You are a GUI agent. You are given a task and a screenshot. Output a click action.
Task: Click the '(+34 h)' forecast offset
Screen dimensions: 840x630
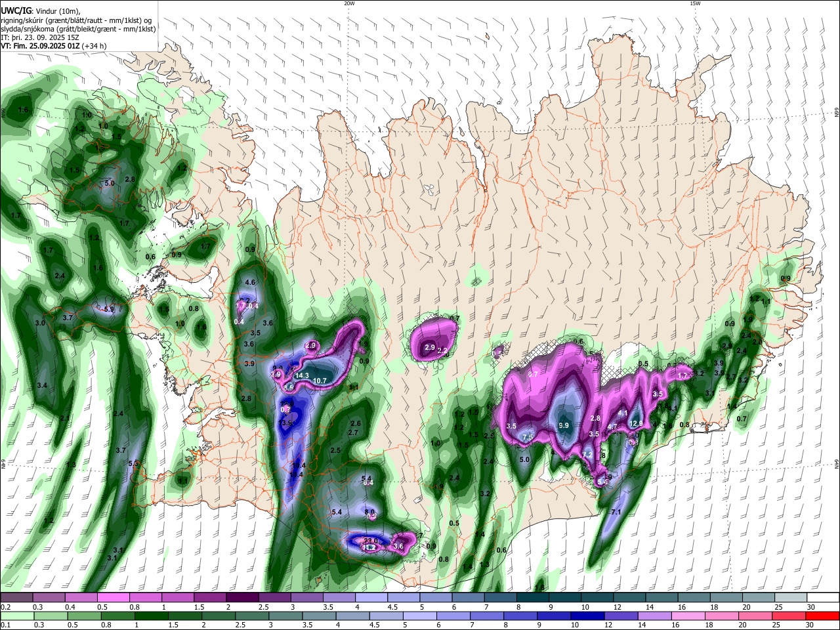[x=94, y=46]
